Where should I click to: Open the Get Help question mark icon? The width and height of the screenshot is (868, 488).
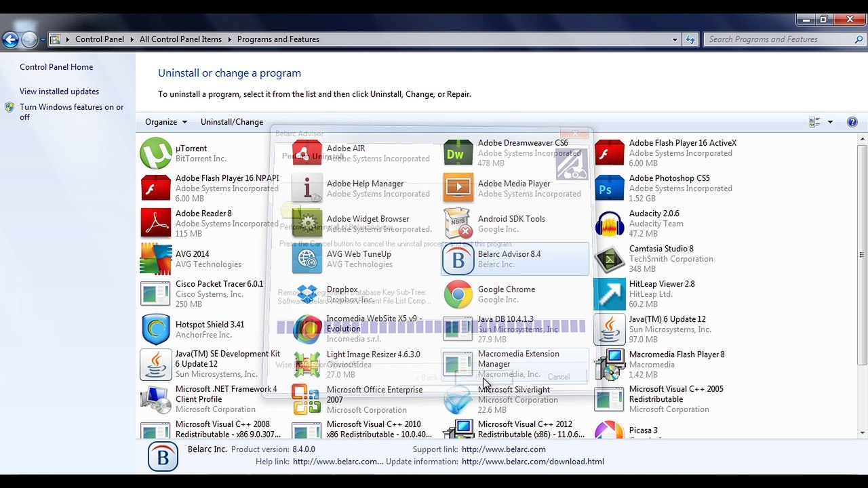[x=852, y=122]
